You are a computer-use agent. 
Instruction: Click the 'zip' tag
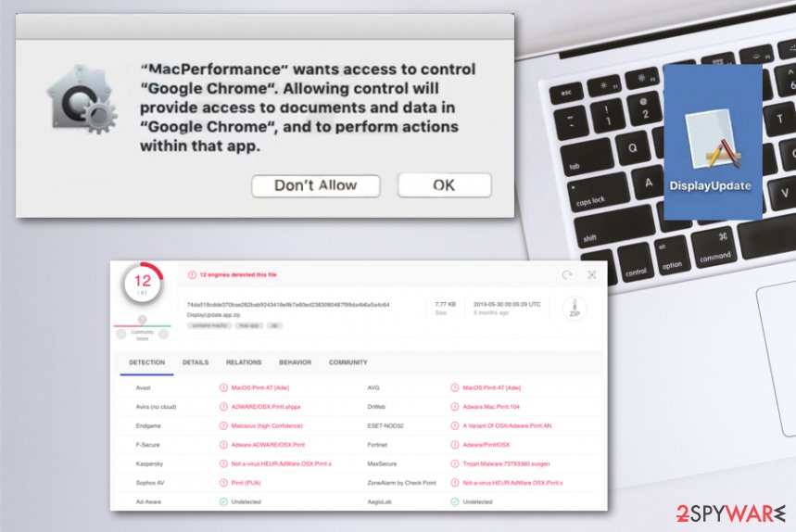[x=274, y=325]
